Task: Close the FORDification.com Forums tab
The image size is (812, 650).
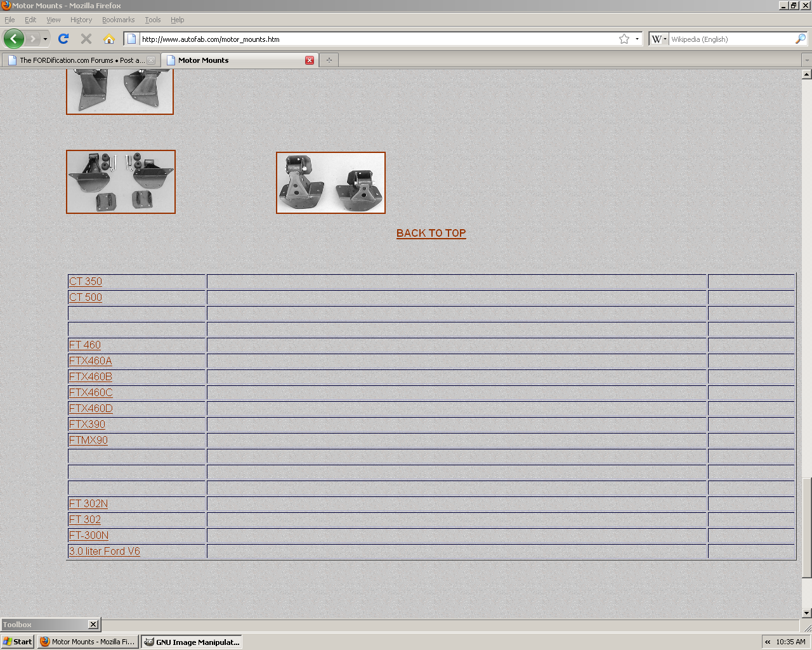Action: [151, 60]
